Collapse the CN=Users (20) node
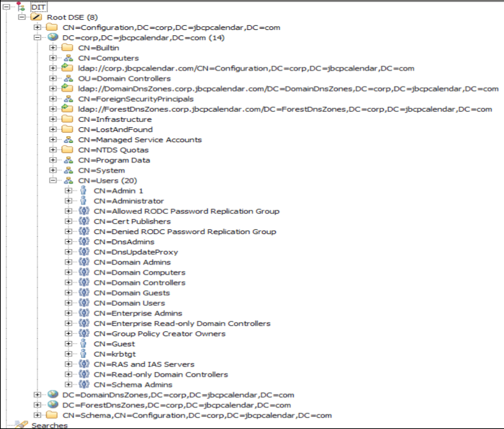The height and width of the screenshot is (429, 504). click(53, 180)
